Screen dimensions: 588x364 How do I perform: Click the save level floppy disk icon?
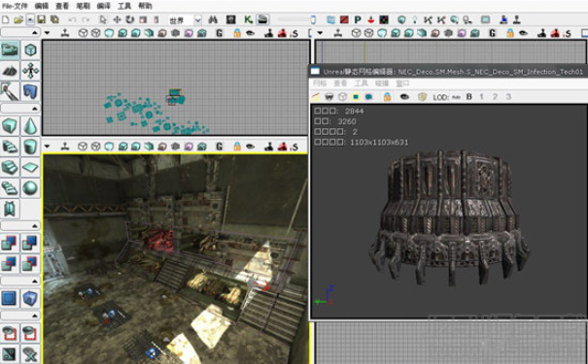pos(42,19)
